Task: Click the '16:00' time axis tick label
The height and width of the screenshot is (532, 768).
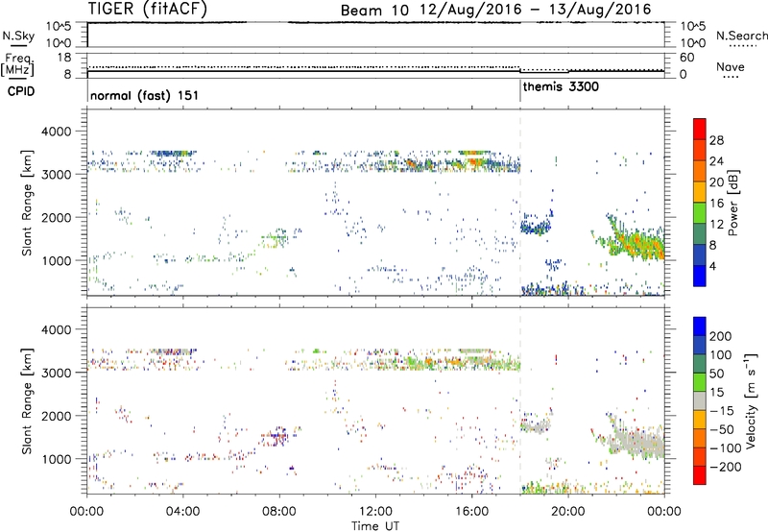Action: tap(471, 512)
